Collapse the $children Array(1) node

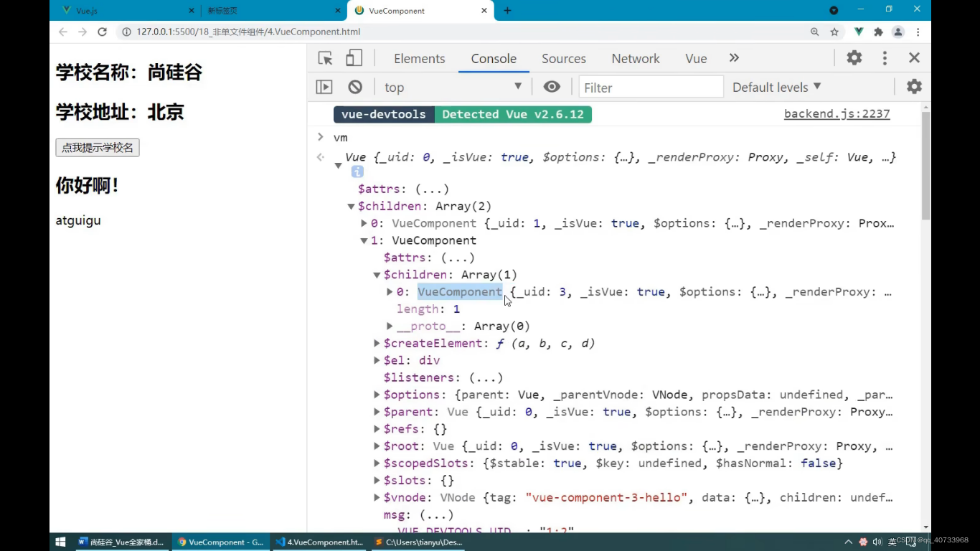pos(377,275)
